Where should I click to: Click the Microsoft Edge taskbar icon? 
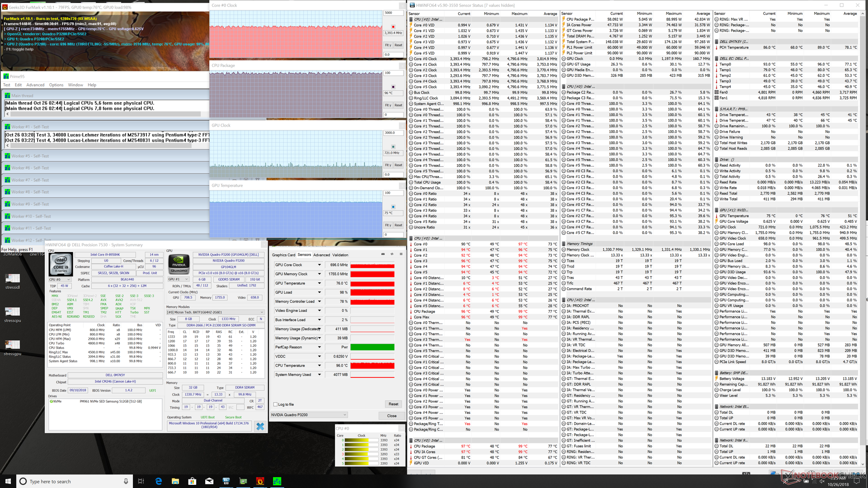[158, 481]
